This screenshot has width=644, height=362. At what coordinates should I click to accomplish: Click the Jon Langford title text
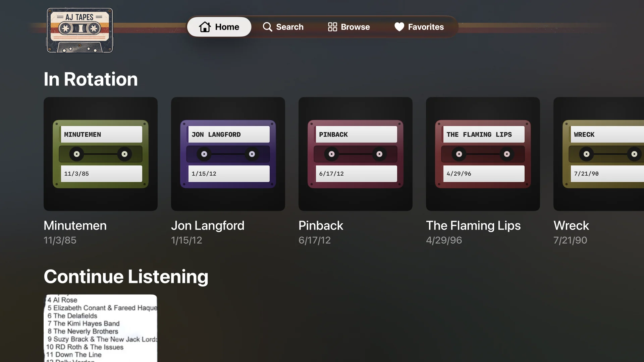click(208, 226)
